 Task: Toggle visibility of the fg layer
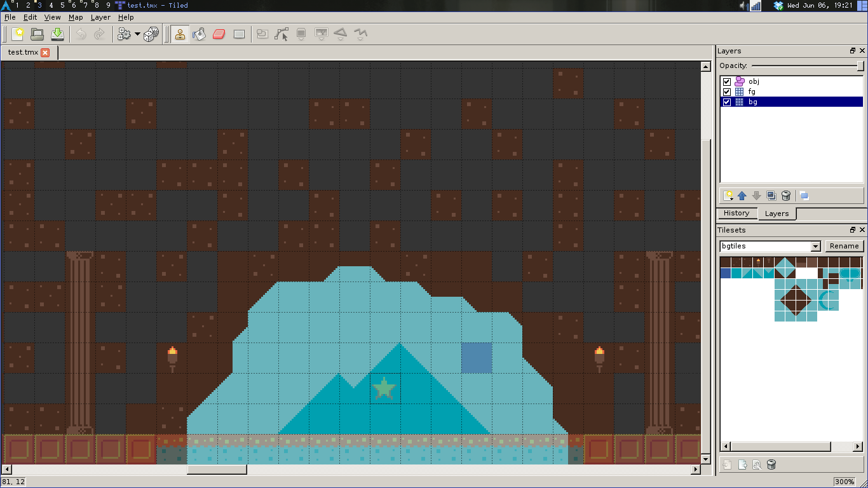point(727,91)
